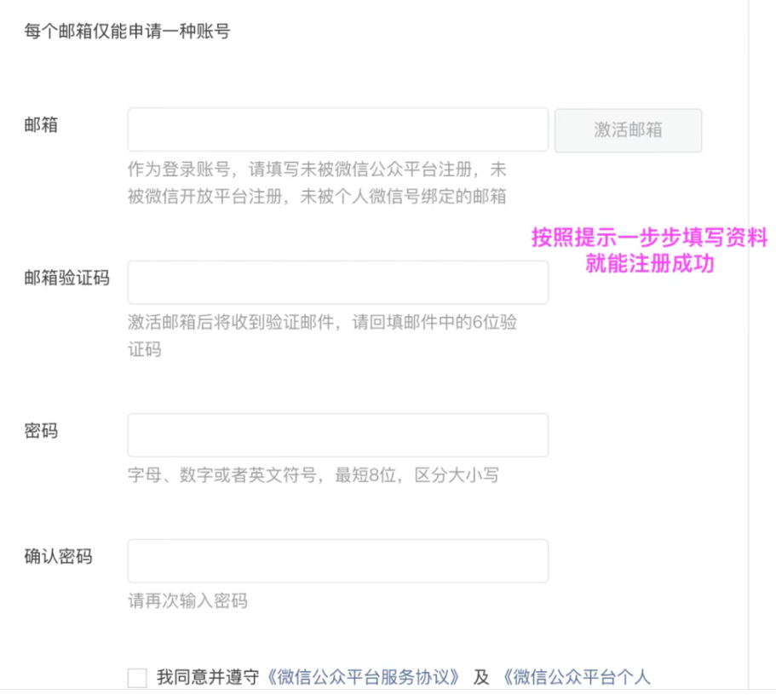Click the 密码 field label
The width and height of the screenshot is (776, 700).
[x=40, y=431]
